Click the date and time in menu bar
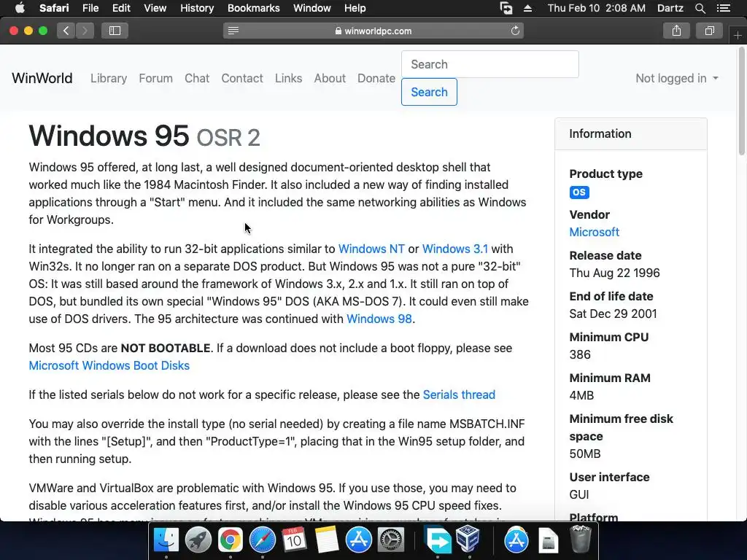 (597, 8)
